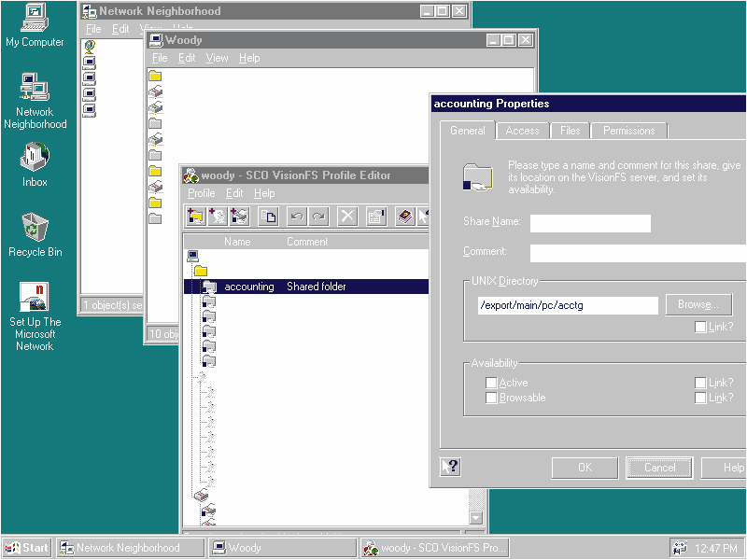Switch to the General tab
747x560 pixels.
tap(468, 131)
